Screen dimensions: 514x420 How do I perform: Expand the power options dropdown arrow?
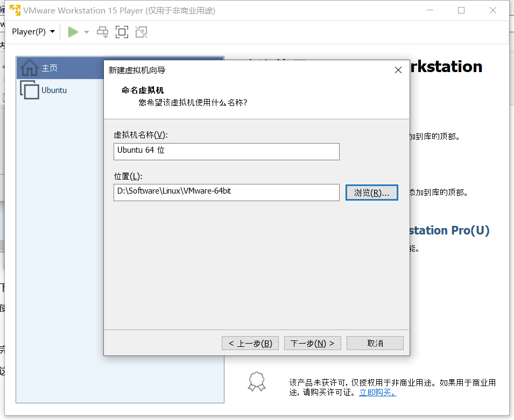pyautogui.click(x=87, y=32)
